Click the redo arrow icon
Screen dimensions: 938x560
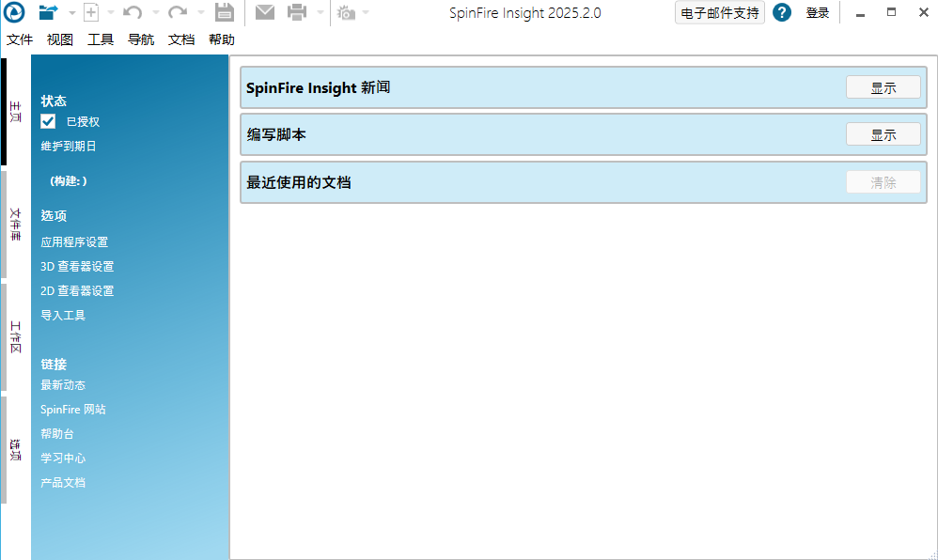(177, 12)
